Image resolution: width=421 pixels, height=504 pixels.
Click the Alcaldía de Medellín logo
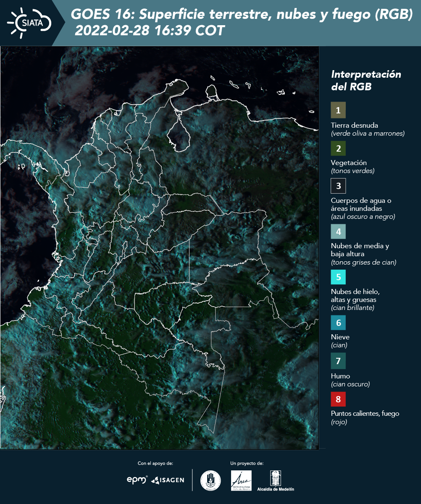click(276, 480)
